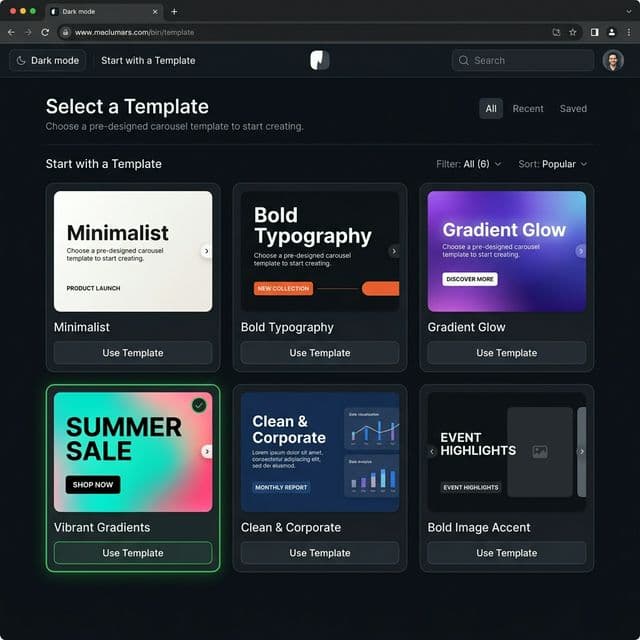The height and width of the screenshot is (640, 640).
Task: Use the Gradient Glow template
Action: click(x=507, y=353)
